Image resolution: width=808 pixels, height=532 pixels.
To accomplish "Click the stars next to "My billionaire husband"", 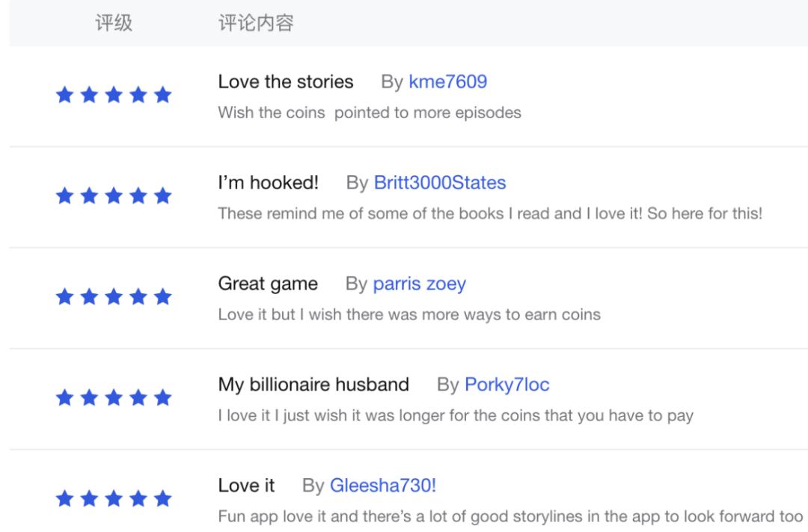I will 114,398.
